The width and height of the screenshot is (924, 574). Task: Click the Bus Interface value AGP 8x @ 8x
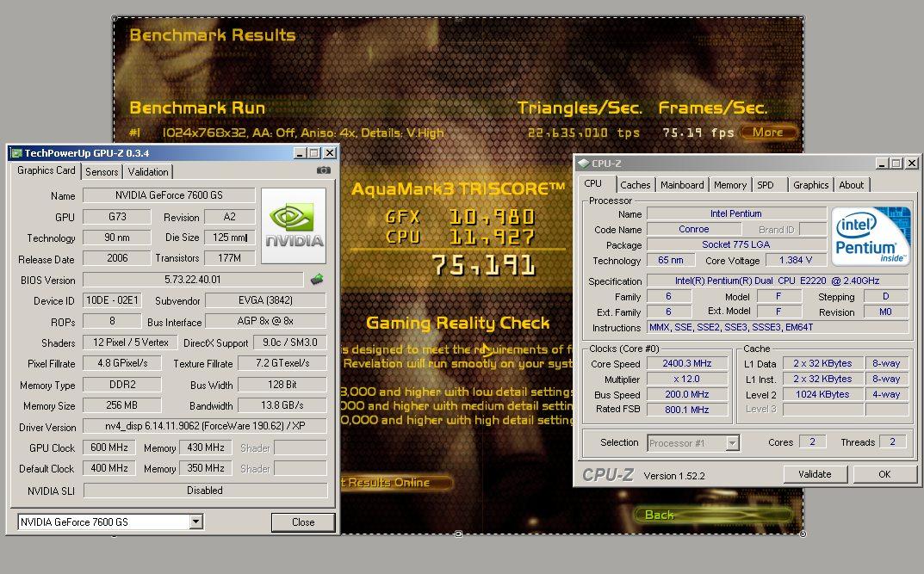[x=266, y=321]
